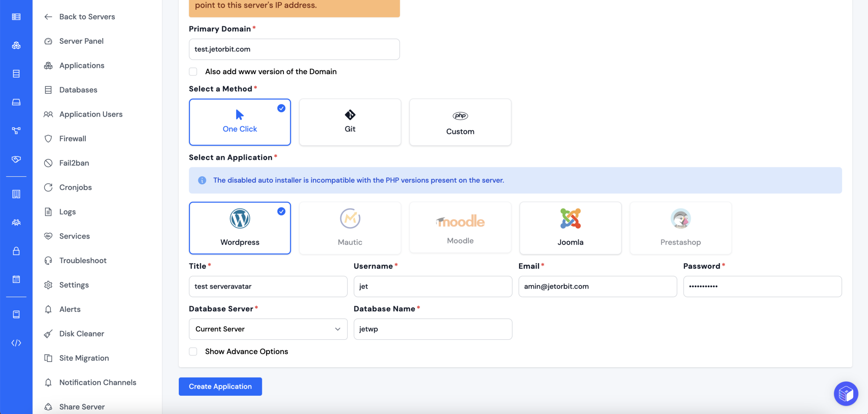The image size is (868, 414).
Task: Click the handshake icon in the sidebar
Action: pos(16,160)
